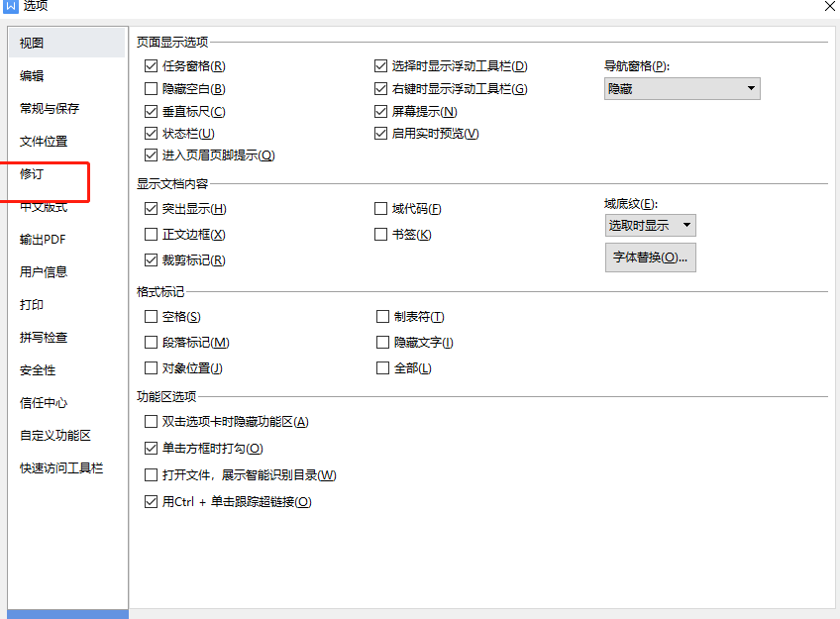Open the 输出PDF options page
This screenshot has height=619, width=840.
(41, 239)
